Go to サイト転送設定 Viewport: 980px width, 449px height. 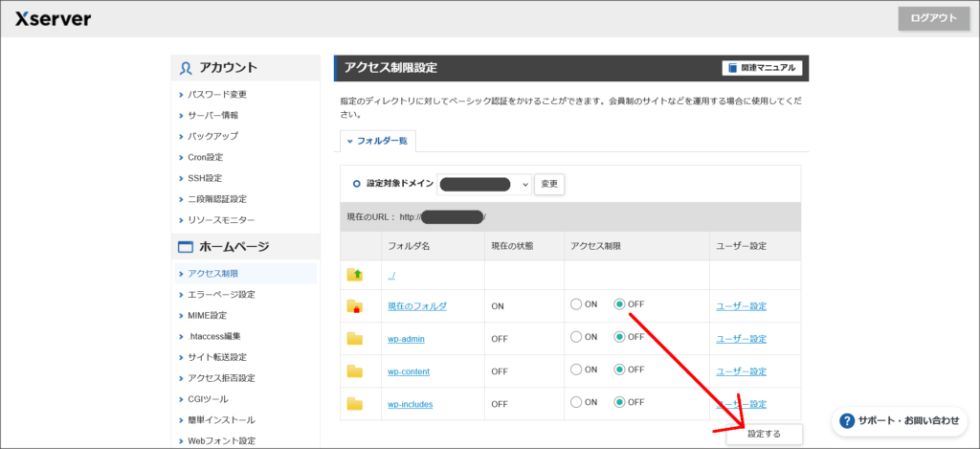(217, 357)
